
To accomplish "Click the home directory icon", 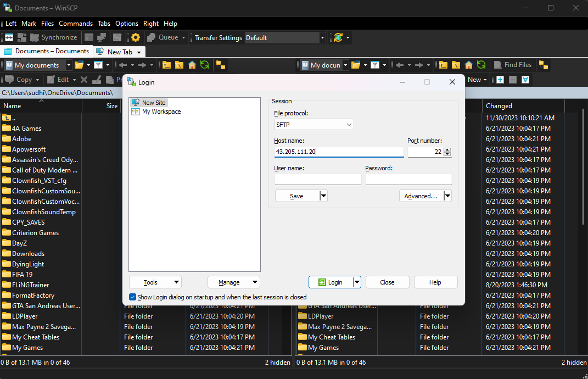I will (x=468, y=65).
